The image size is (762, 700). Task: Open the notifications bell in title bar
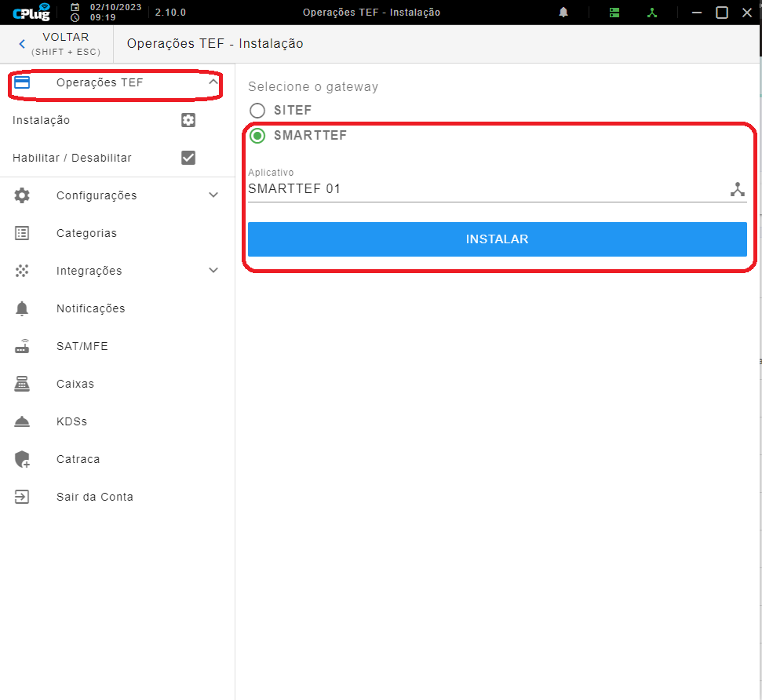click(x=563, y=12)
